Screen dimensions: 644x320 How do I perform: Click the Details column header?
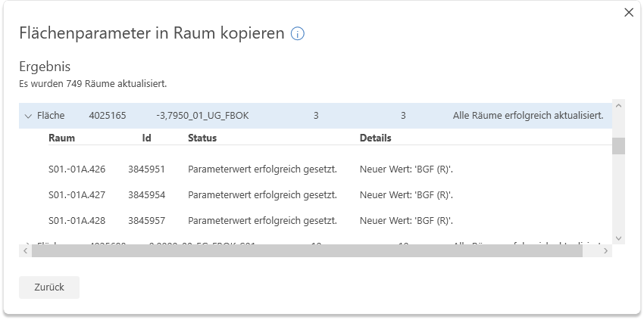[x=375, y=138]
